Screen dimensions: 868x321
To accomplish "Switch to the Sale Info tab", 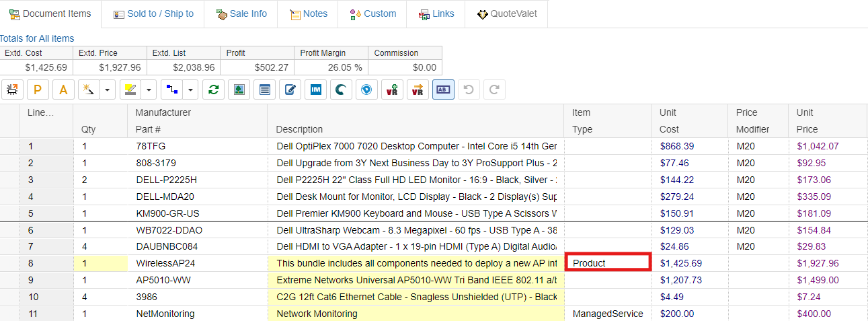I will click(x=241, y=13).
